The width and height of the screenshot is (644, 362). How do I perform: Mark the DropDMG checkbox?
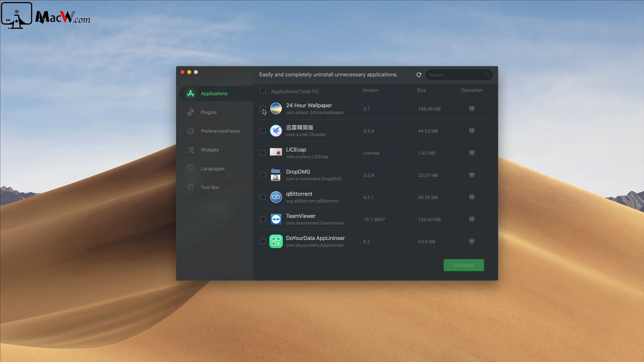coord(263,175)
